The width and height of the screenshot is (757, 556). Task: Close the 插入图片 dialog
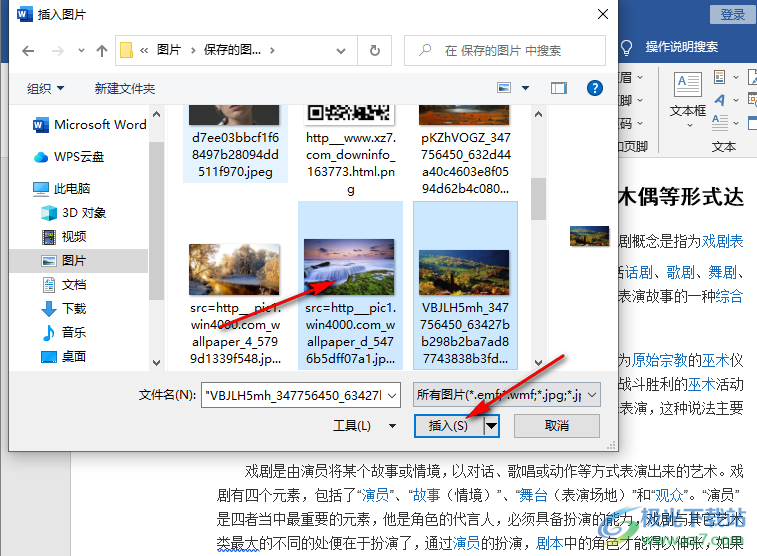click(x=603, y=14)
